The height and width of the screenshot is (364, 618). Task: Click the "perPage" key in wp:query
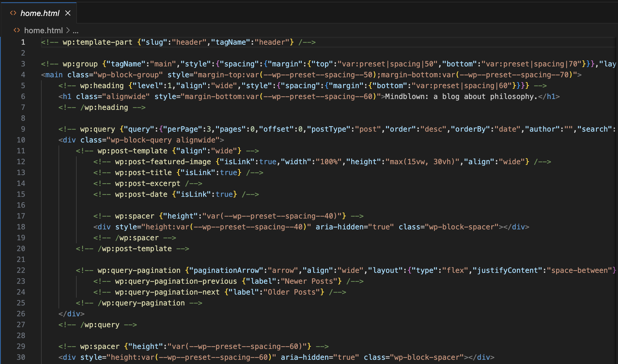coord(183,129)
